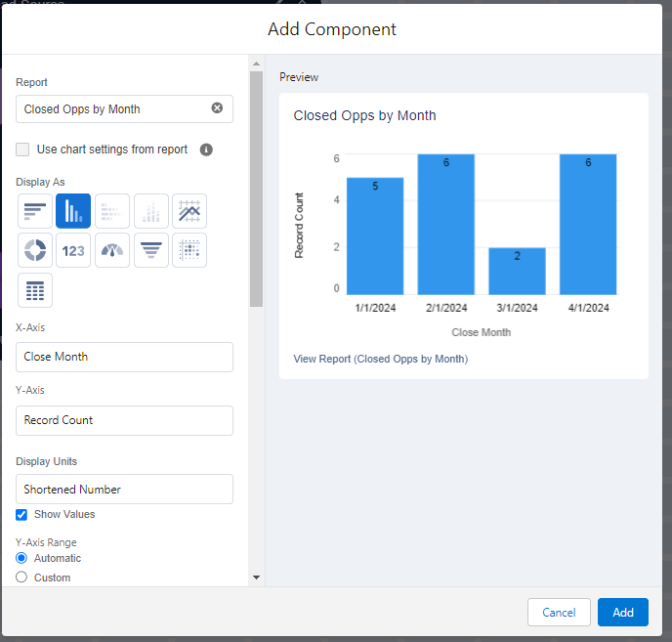Viewport: 672px width, 642px height.
Task: Select the metric 123 display icon
Action: point(73,250)
